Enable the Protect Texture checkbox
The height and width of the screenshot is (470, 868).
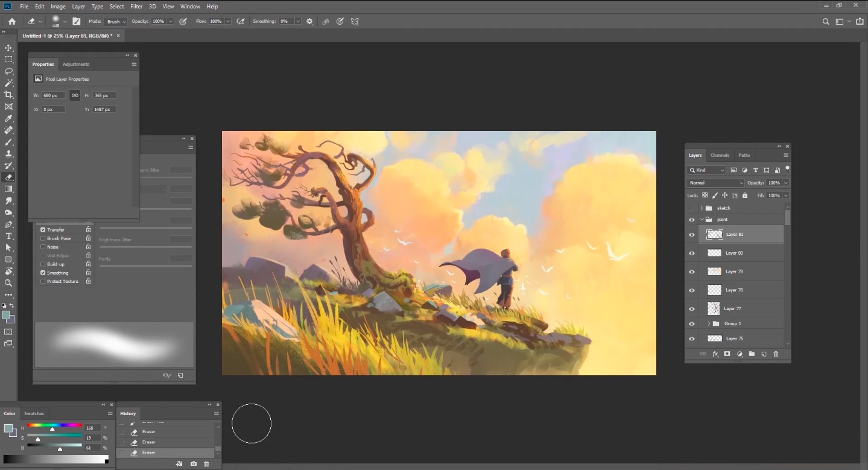pos(43,281)
